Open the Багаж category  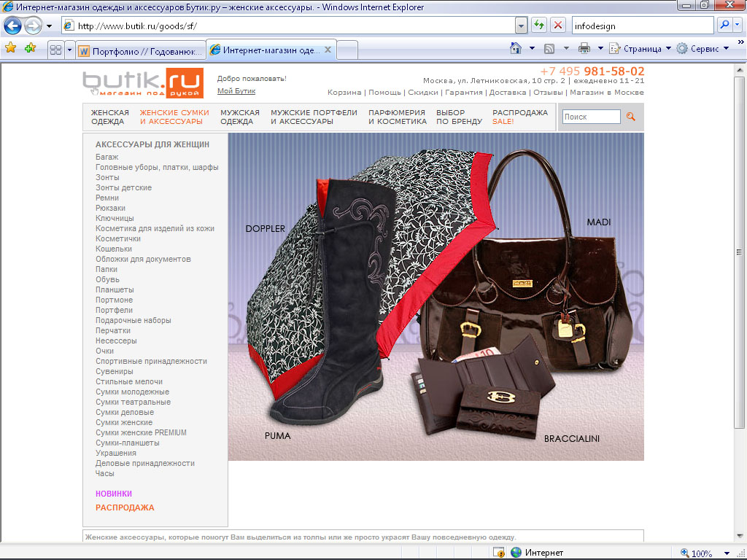pos(107,157)
